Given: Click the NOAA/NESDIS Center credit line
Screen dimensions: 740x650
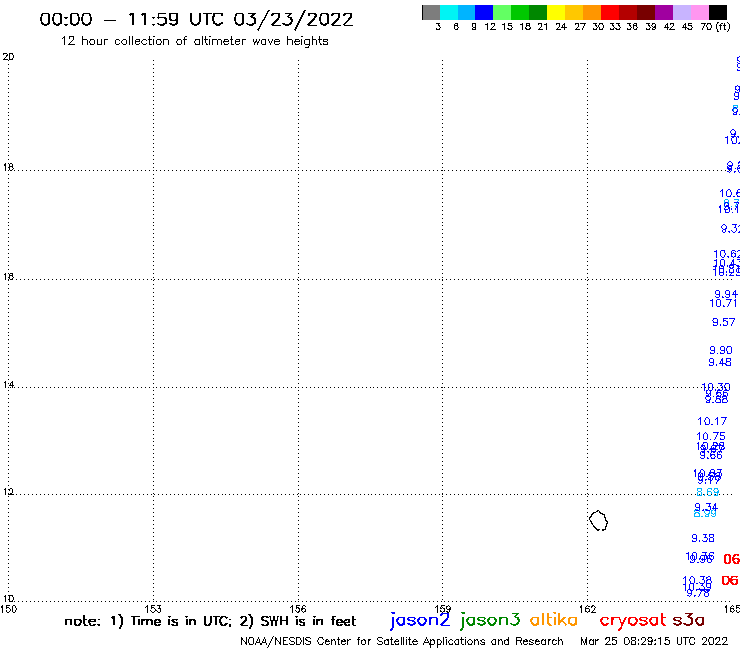Looking at the screenshot, I should [x=402, y=641].
